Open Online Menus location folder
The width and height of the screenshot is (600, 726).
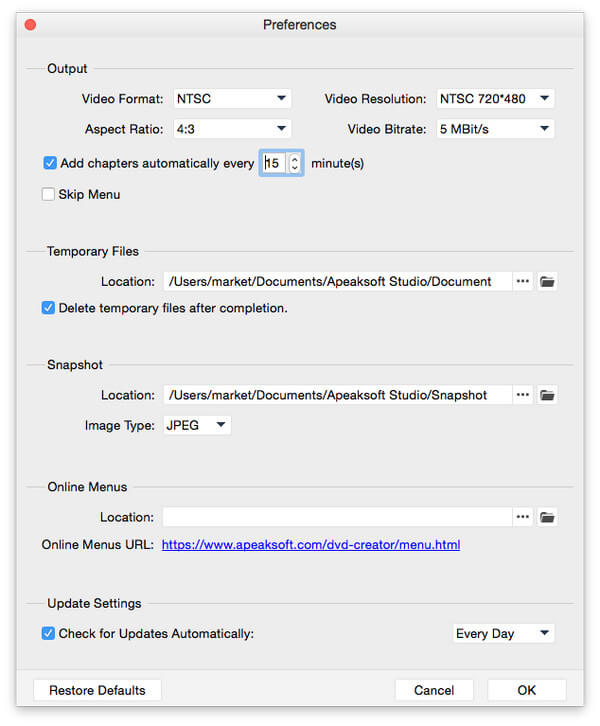click(547, 517)
